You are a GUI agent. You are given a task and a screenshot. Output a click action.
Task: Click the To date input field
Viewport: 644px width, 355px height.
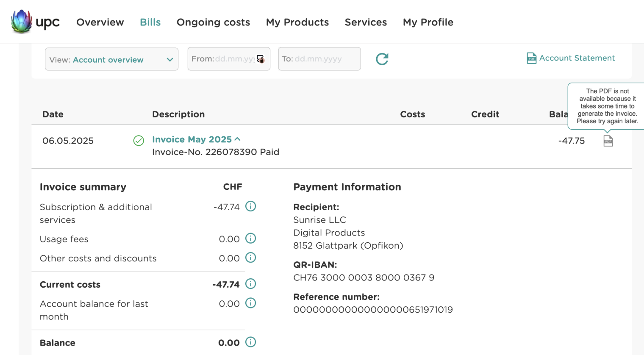pos(319,59)
